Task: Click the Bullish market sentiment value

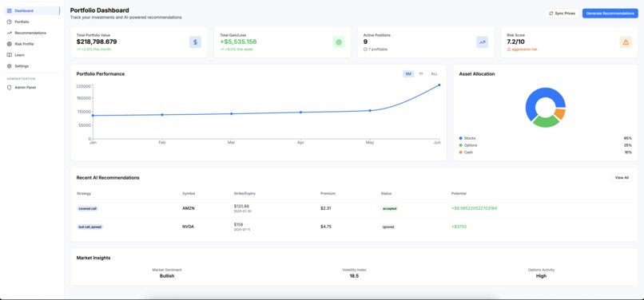Action: pyautogui.click(x=167, y=276)
